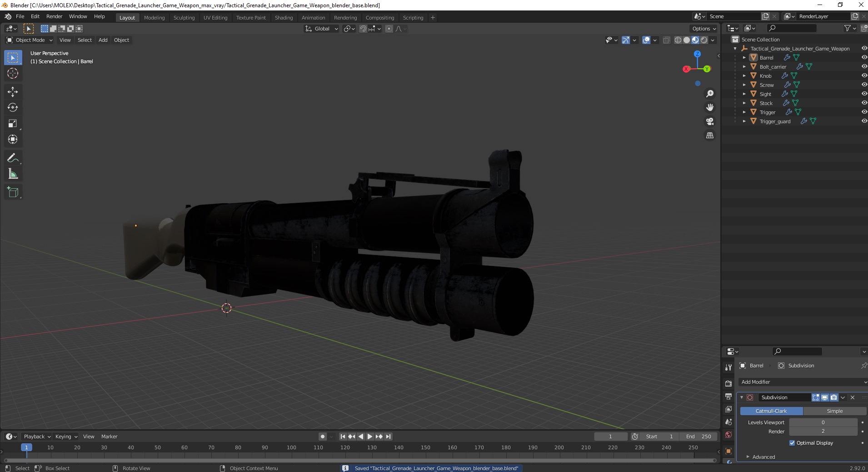This screenshot has height=472, width=868.
Task: Activate the Annotate tool
Action: (x=13, y=158)
